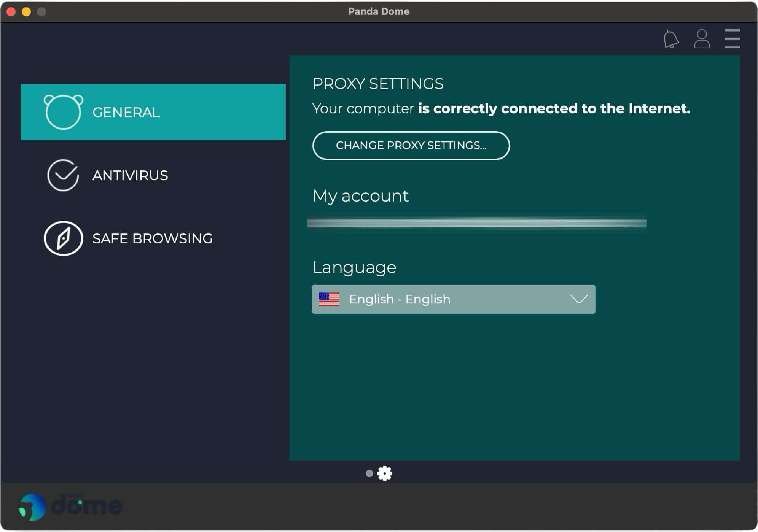The image size is (758, 532).
Task: Click the PROXY SETTINGS heading
Action: coord(378,84)
